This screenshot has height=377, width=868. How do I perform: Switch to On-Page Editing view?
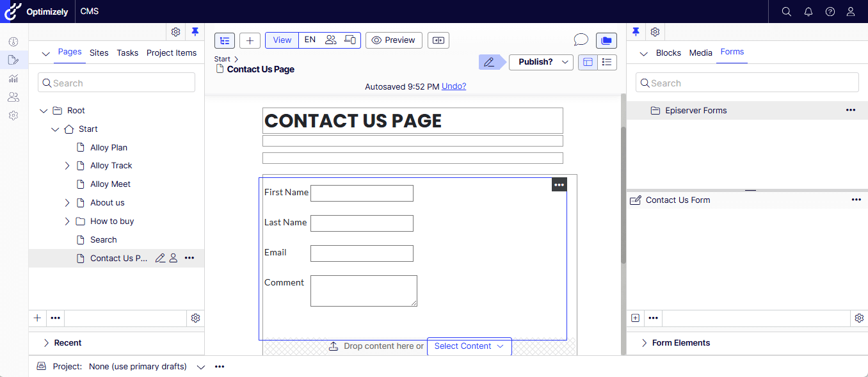point(588,62)
